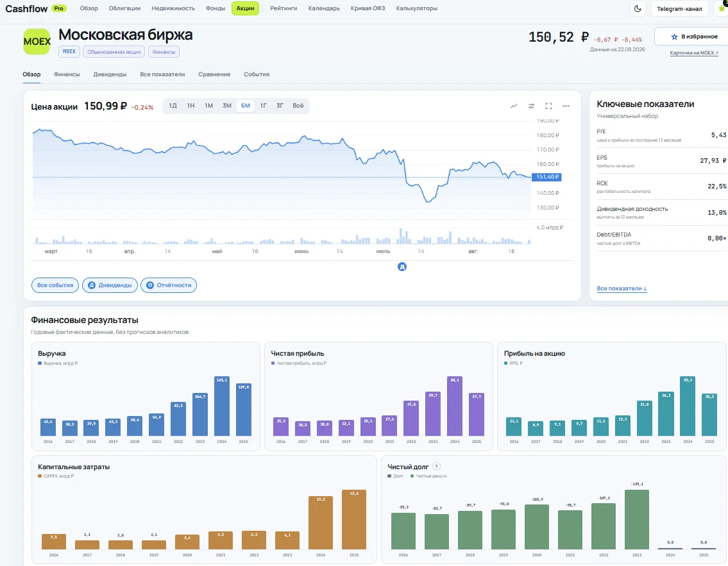
Task: Open the Карточка на MOEX link
Action: point(693,53)
